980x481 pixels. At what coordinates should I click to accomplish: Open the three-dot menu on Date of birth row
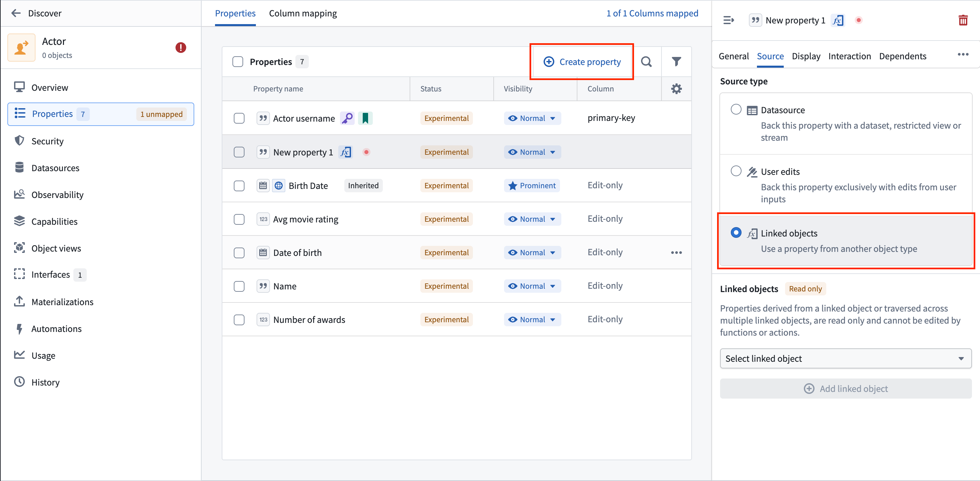coord(676,253)
